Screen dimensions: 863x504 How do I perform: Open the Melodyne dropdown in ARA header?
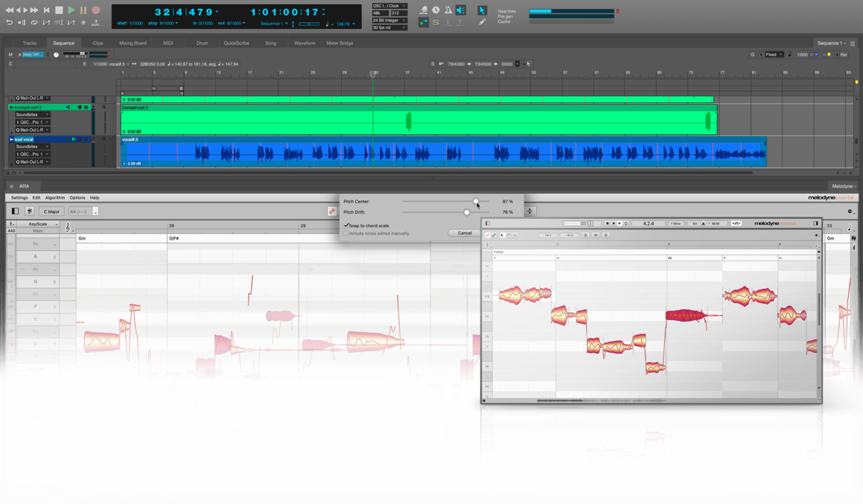843,186
